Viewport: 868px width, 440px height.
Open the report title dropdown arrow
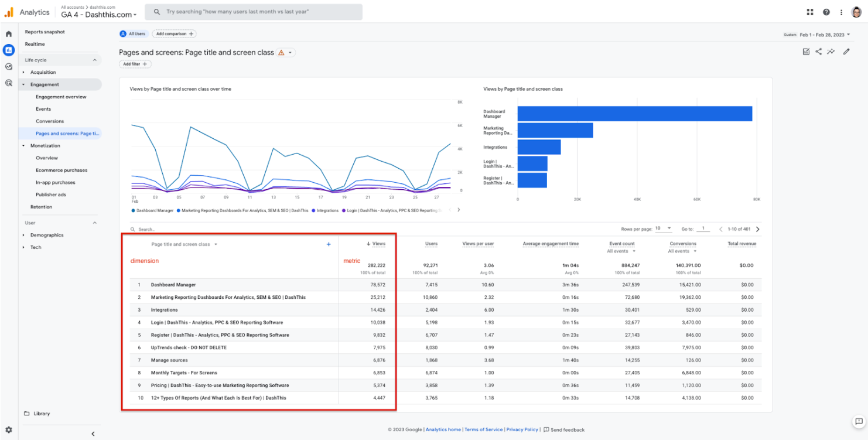pyautogui.click(x=290, y=53)
